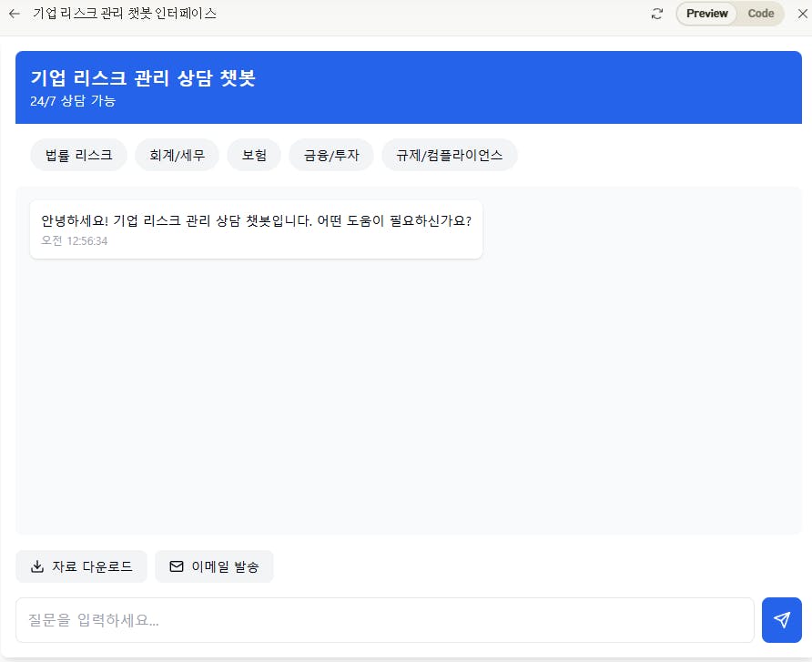The image size is (812, 662).
Task: Choose the 보험 topic chip
Action: pyautogui.click(x=254, y=155)
